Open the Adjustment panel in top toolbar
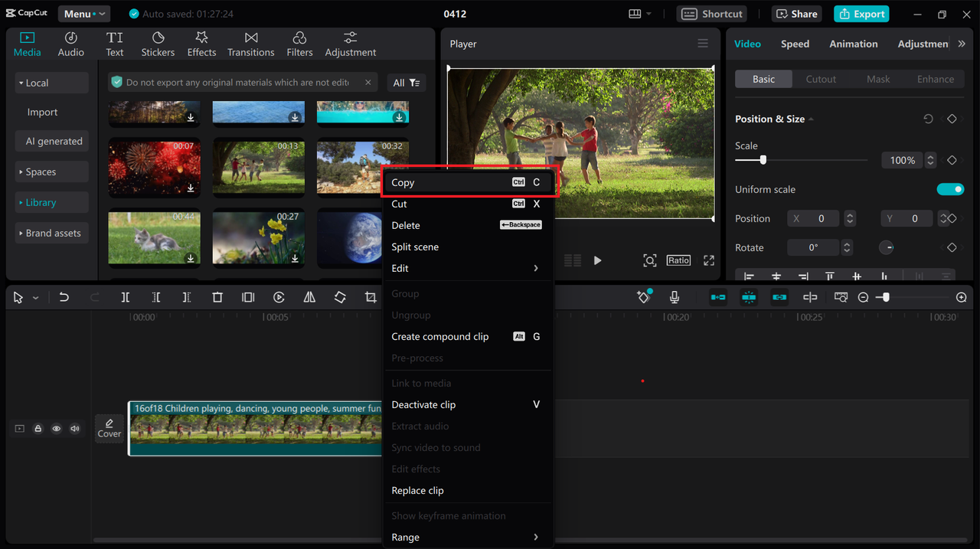This screenshot has width=980, height=549. [x=351, y=44]
